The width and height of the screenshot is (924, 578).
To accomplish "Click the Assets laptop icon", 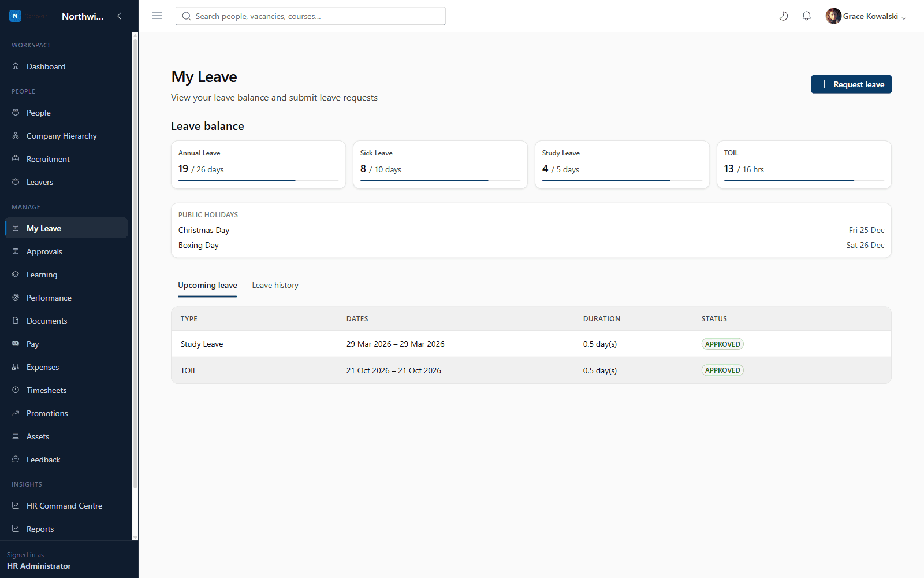I will pos(16,436).
